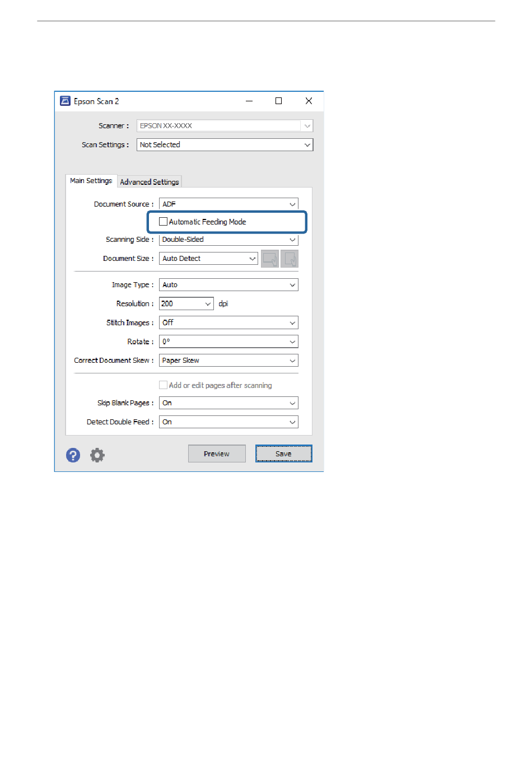Select portrait document orientation icon

[x=290, y=259]
